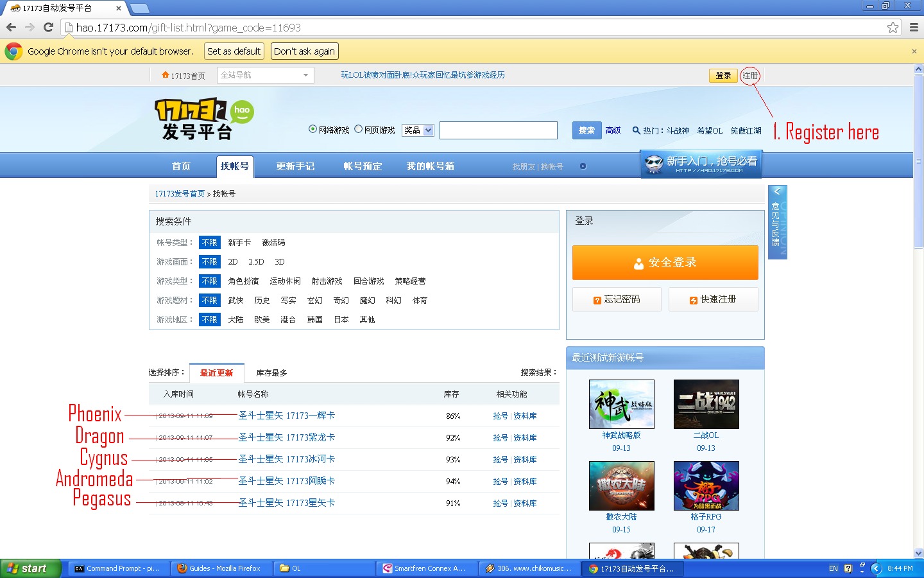
Task: Open the 找帐号 navigation tab
Action: click(235, 166)
